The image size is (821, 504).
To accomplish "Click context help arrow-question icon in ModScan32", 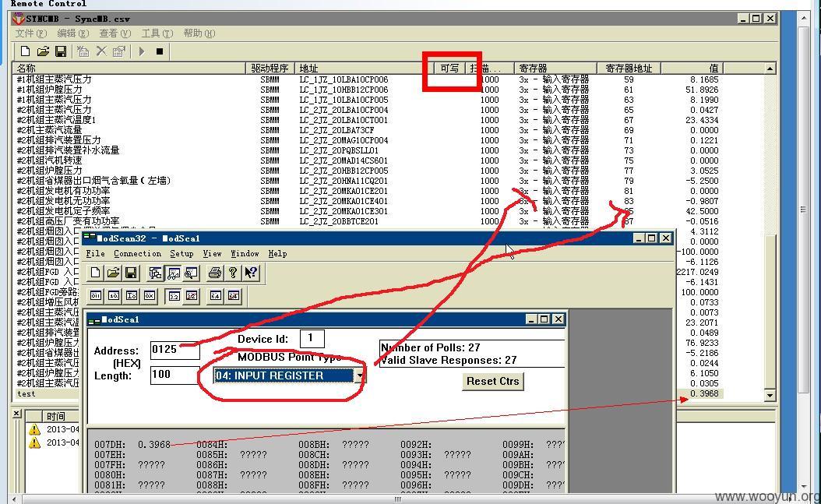I will click(251, 273).
